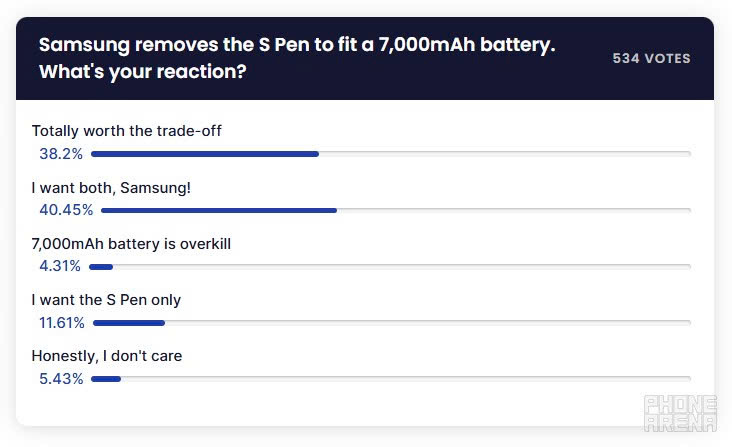Click the unfilled track of the top bar
Viewport: 732px width, 447px height.
[x=505, y=154]
